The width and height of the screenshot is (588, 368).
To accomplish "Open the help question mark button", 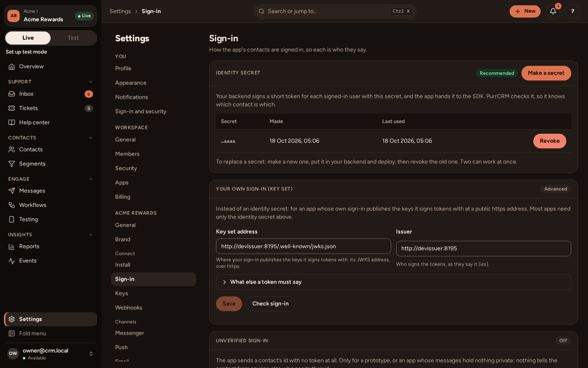I will (x=572, y=11).
